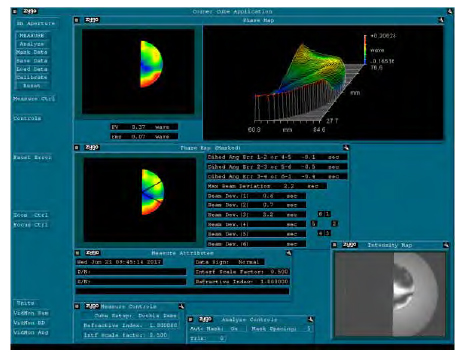This screenshot has height=360, width=468.
Task: Click the zygo logo of the Measure Attributes window
Action: coord(92,253)
